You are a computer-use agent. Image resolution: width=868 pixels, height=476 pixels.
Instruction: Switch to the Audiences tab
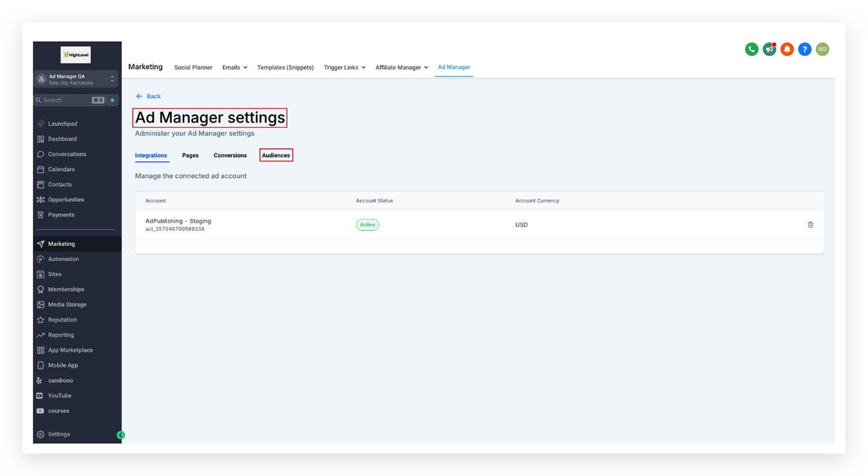tap(276, 155)
